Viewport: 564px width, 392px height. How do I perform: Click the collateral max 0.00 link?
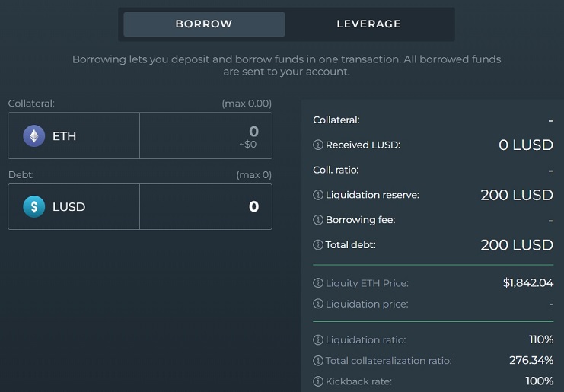[x=246, y=103]
